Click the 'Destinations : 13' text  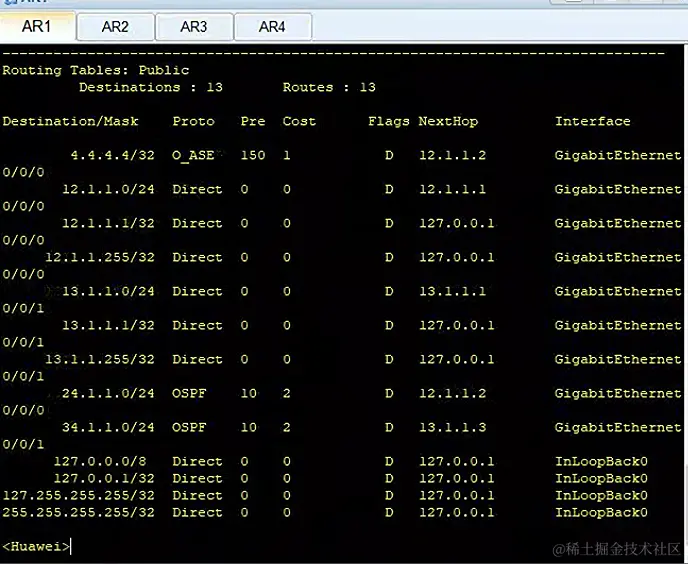[x=151, y=87]
